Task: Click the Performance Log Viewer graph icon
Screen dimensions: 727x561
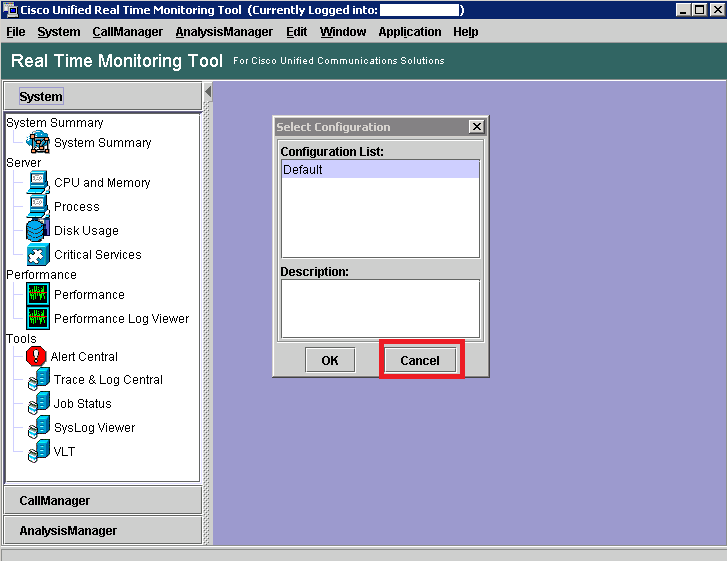Action: click(x=38, y=319)
